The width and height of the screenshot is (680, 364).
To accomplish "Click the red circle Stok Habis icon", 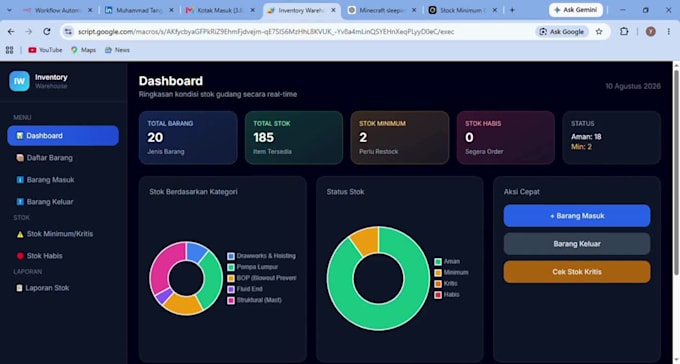I will [x=20, y=256].
